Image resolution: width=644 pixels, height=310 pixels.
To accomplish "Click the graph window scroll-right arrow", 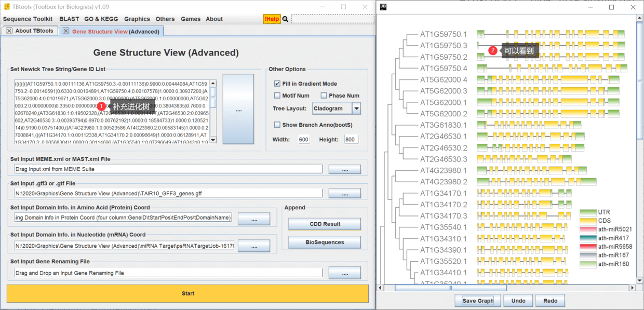I will (632, 288).
